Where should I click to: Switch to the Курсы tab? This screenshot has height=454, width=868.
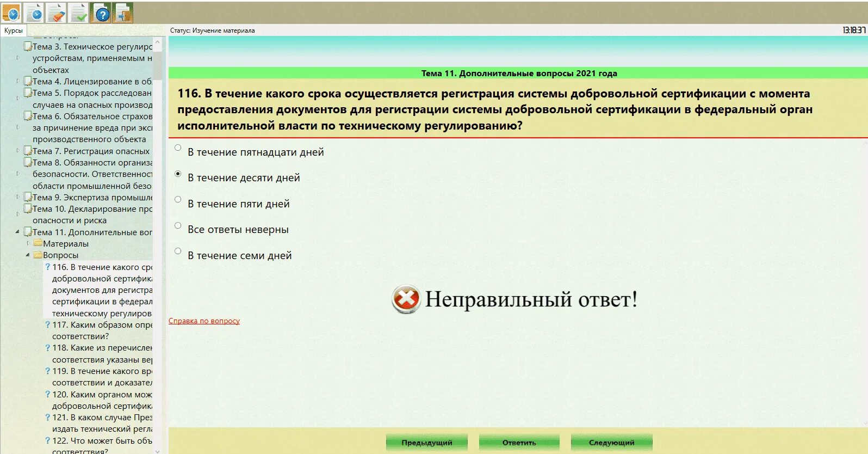point(14,30)
